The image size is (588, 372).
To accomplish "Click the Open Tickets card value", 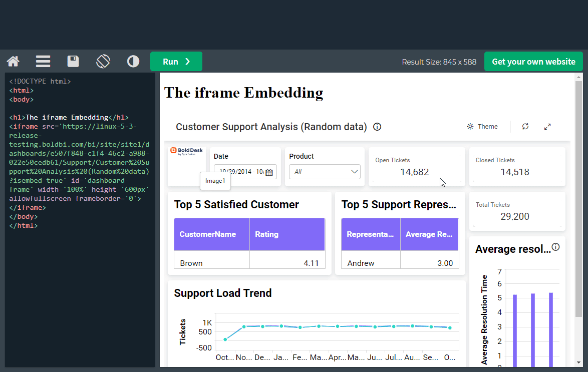I will click(414, 172).
